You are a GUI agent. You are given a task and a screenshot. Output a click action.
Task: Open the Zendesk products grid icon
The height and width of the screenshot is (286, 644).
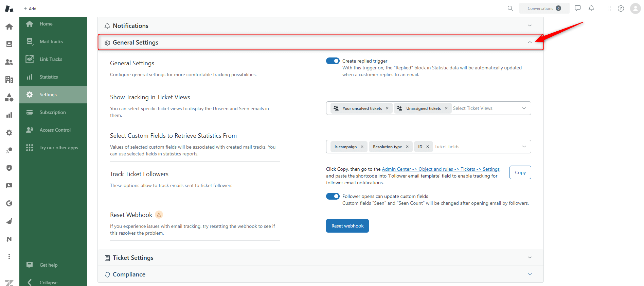click(608, 9)
